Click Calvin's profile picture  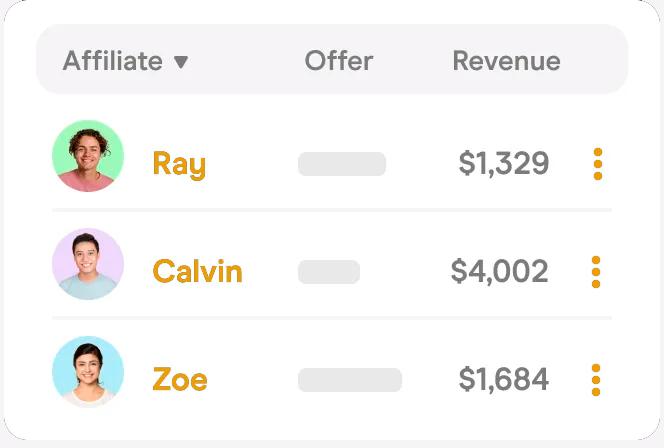tap(88, 265)
